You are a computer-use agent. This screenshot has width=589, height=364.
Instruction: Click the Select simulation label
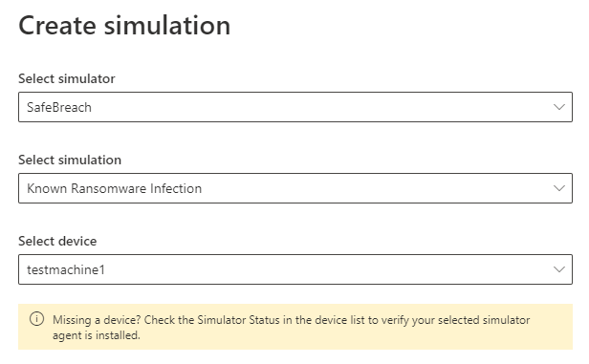coord(70,160)
